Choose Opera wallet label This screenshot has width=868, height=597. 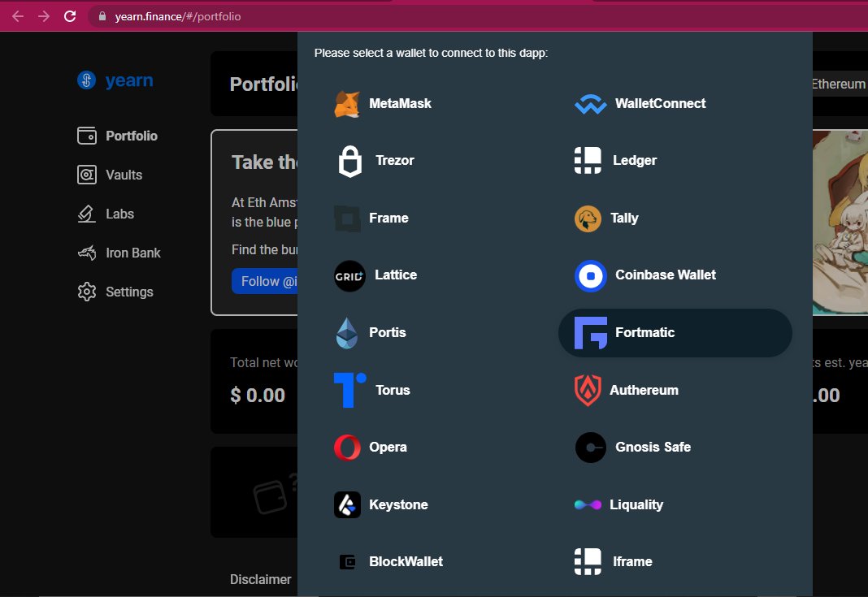[388, 448]
